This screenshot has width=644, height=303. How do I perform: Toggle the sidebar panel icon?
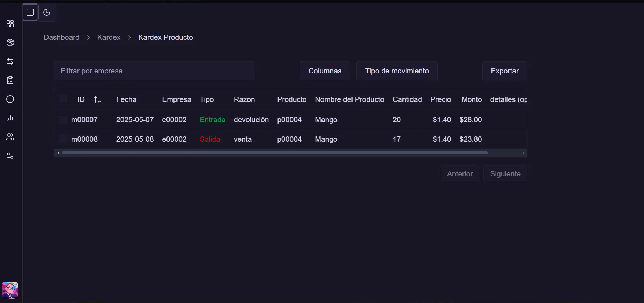(x=30, y=13)
